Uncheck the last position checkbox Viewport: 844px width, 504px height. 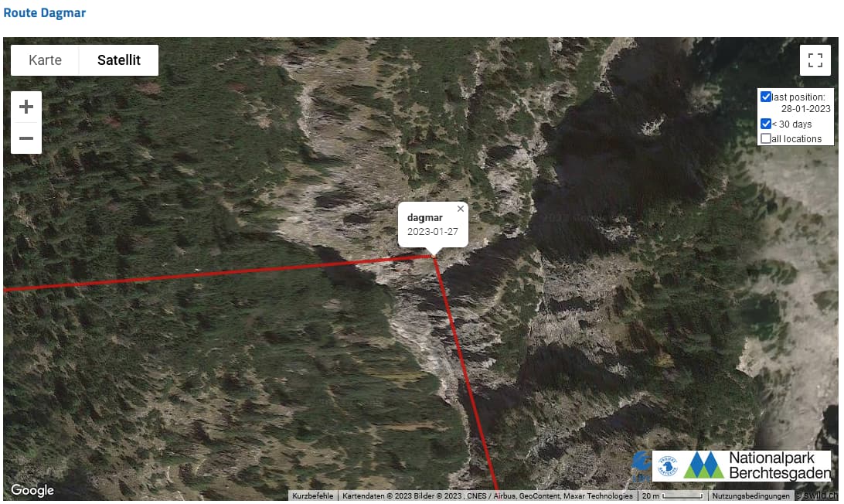click(x=765, y=97)
